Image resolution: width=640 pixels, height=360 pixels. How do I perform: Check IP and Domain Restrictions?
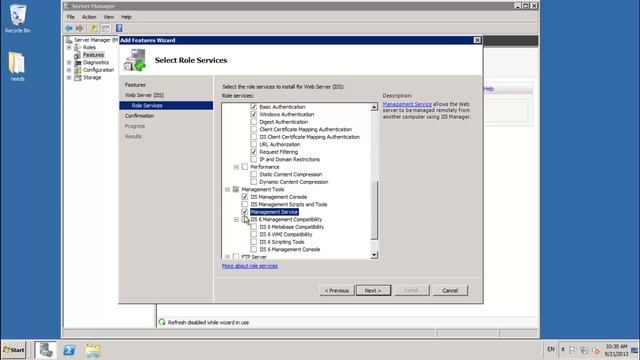[x=253, y=159]
